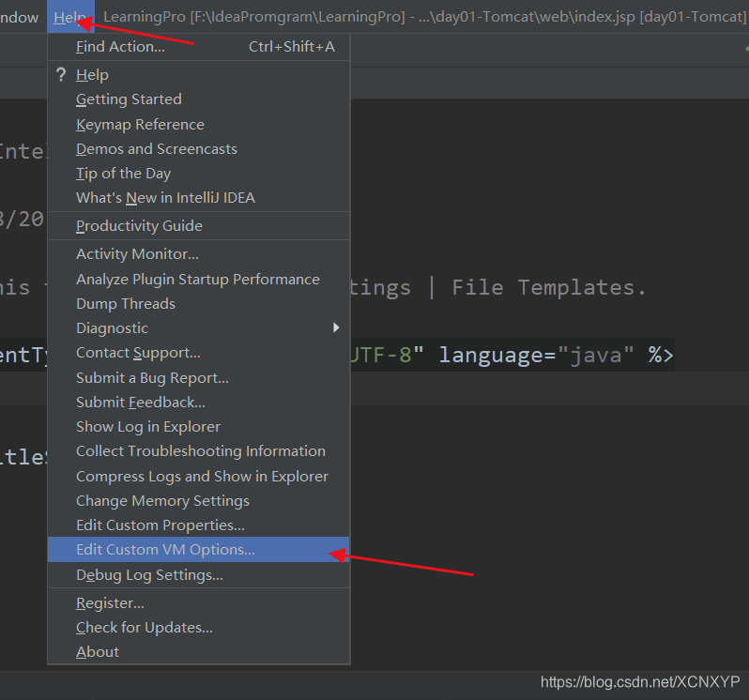
Task: Open the Diagnostic menu item
Action: pos(198,328)
